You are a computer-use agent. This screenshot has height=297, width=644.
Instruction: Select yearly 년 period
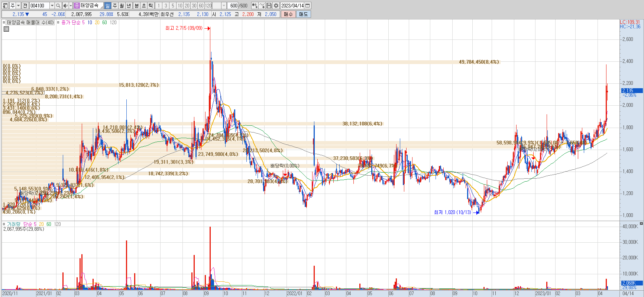tap(129, 6)
